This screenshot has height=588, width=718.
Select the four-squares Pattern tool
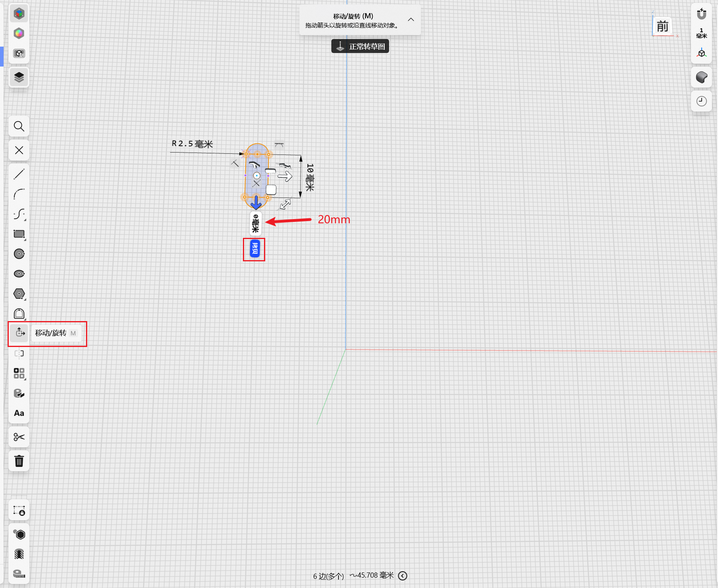(19, 373)
